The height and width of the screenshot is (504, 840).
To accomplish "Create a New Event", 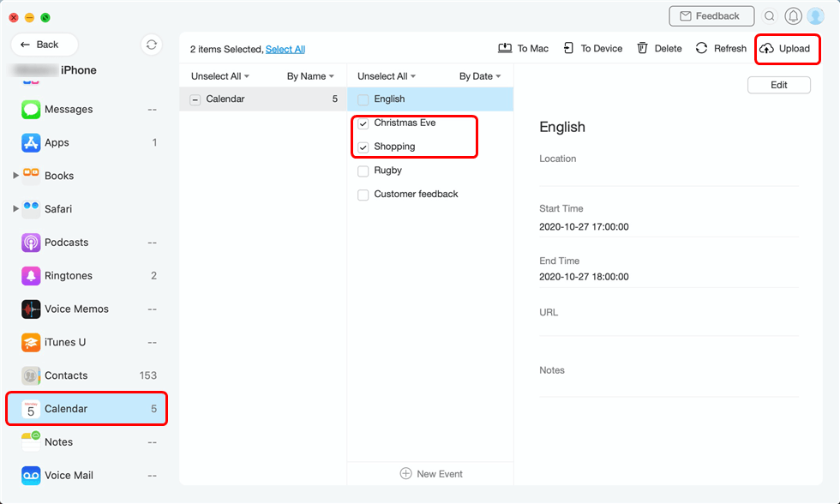I will pyautogui.click(x=430, y=473).
